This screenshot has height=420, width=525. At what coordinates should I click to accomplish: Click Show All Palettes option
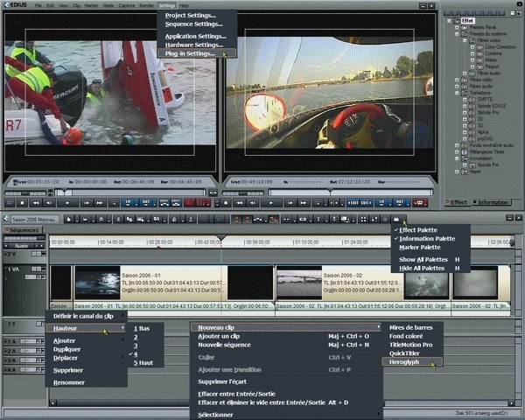point(423,260)
